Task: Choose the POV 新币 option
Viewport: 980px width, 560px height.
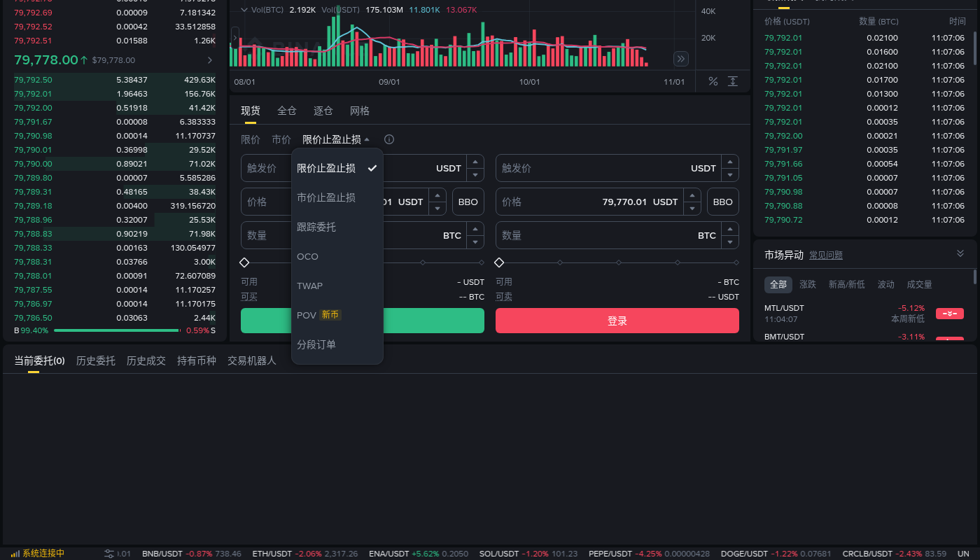Action: pyautogui.click(x=337, y=315)
